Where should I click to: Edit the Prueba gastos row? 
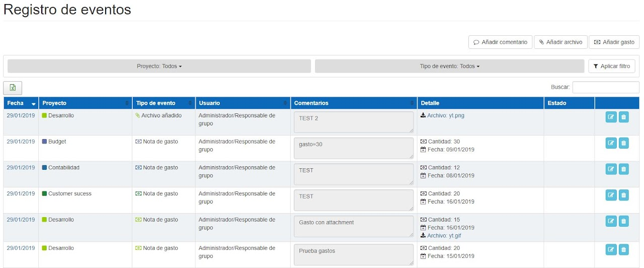pos(611,249)
